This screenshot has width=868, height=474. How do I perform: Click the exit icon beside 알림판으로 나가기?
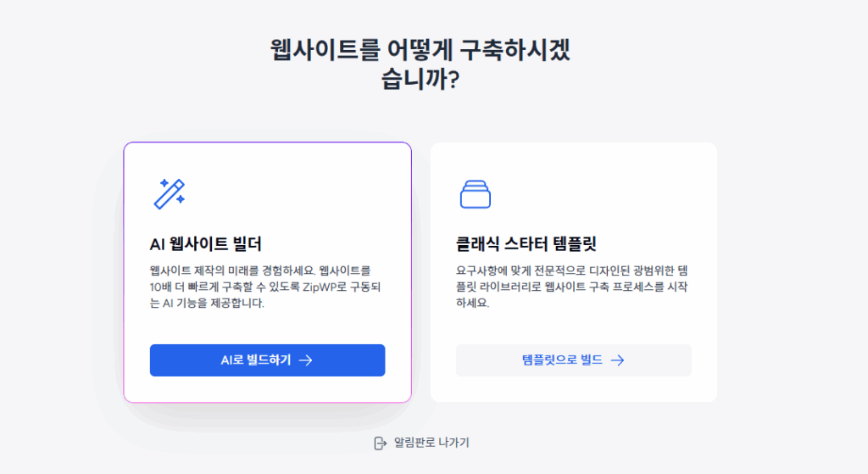[381, 443]
